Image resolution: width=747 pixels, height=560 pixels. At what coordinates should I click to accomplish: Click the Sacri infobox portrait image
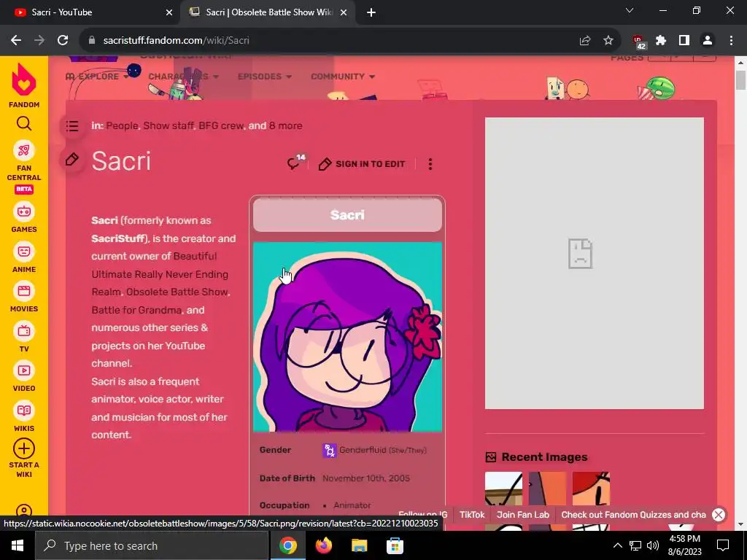click(347, 337)
